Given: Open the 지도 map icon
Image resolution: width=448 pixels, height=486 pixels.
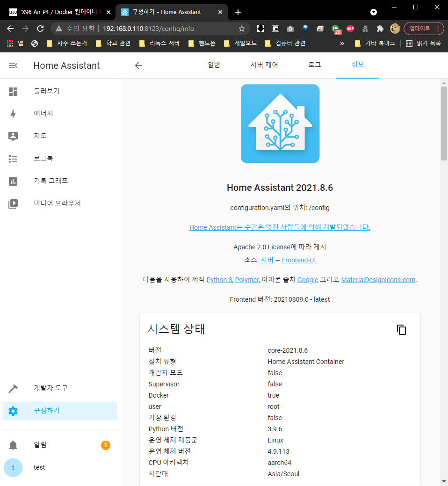Looking at the screenshot, I should tap(13, 137).
